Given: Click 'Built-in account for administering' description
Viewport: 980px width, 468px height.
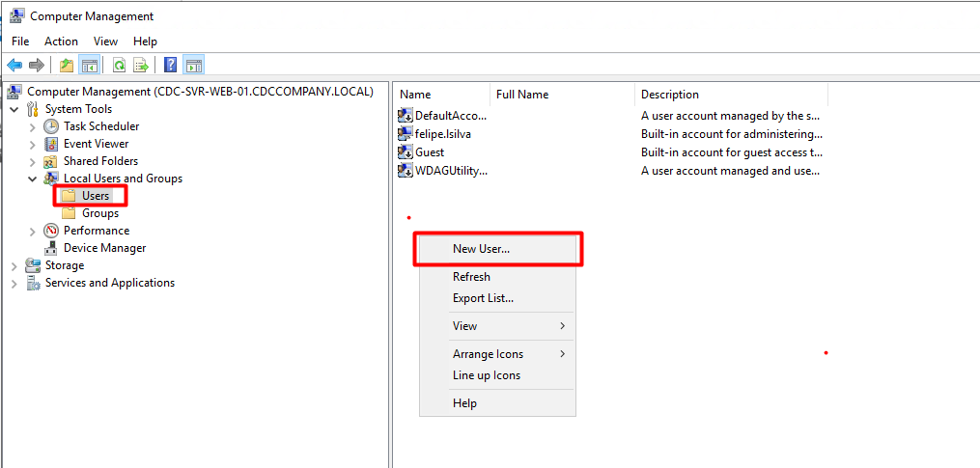Looking at the screenshot, I should (x=732, y=134).
